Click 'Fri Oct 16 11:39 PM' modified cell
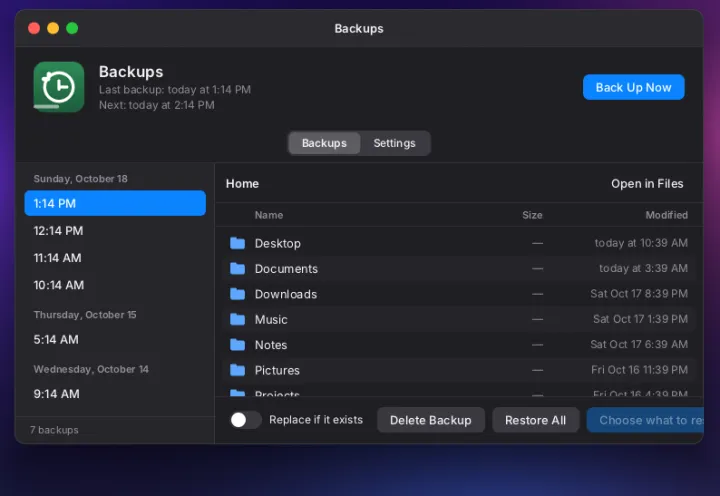 tap(639, 370)
